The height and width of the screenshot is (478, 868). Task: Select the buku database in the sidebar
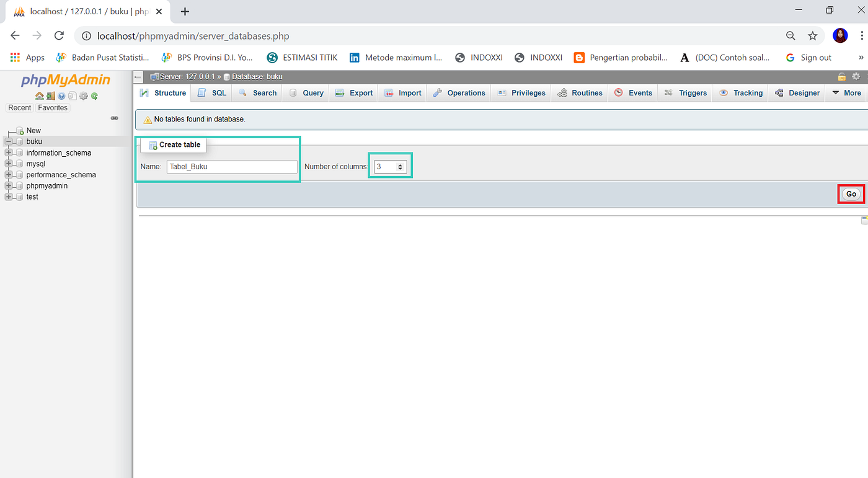click(33, 141)
